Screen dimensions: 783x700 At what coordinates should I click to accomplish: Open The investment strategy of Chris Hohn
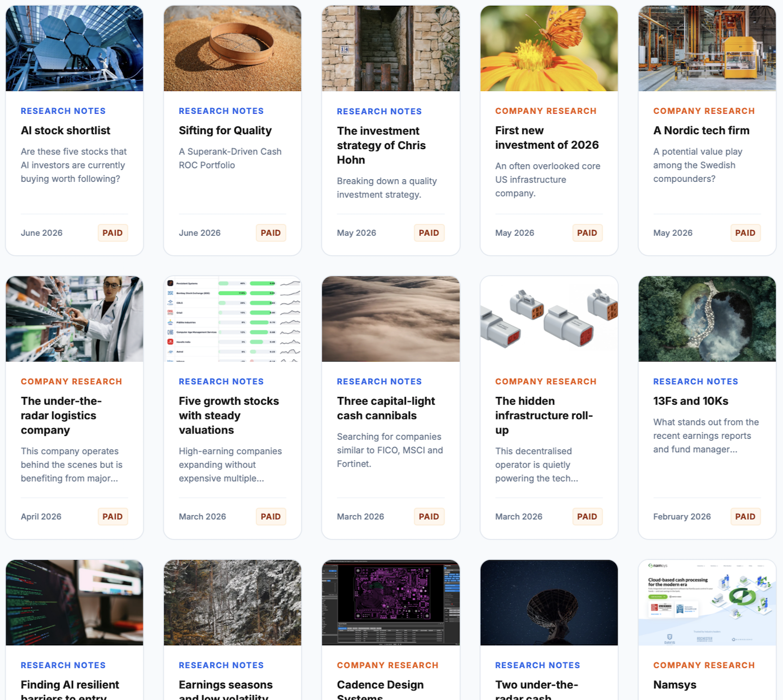pyautogui.click(x=381, y=145)
